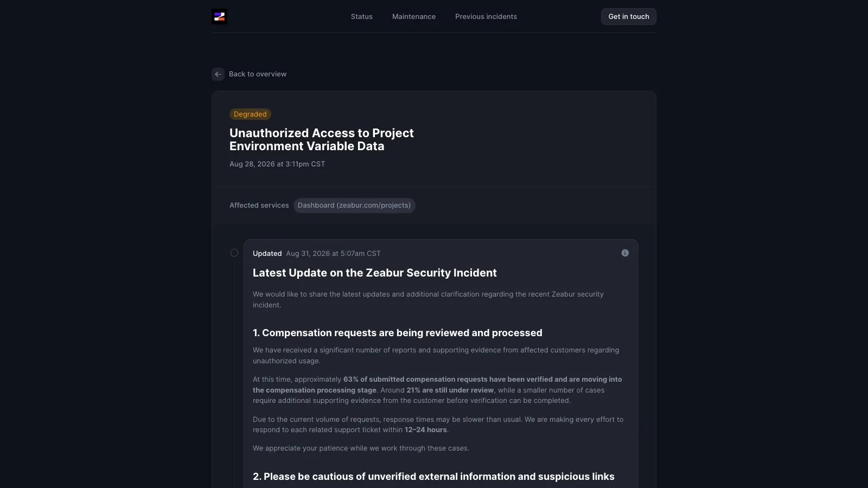The image size is (868, 488).
Task: Click the Latest Update on Zeabur Security Incident heading
Action: click(375, 273)
